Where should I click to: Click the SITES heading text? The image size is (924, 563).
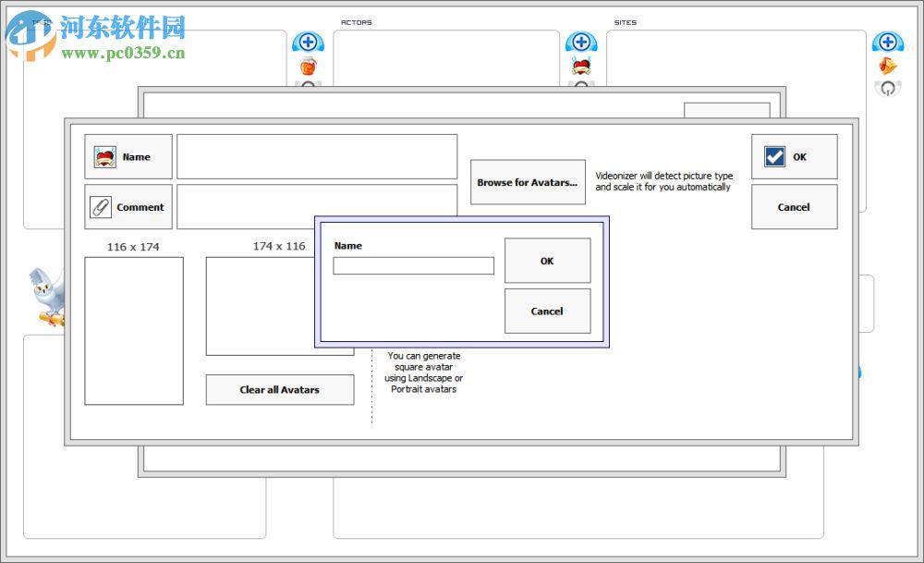(626, 22)
